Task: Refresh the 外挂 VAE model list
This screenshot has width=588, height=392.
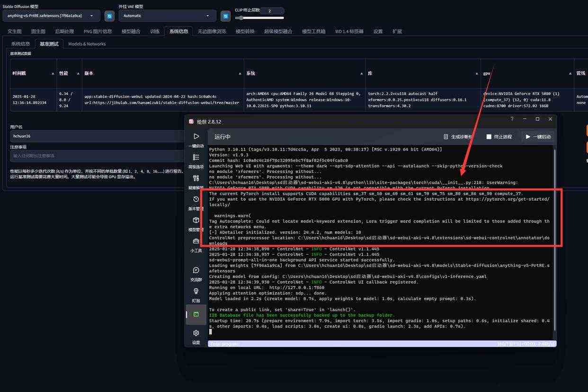Action: coord(226,16)
